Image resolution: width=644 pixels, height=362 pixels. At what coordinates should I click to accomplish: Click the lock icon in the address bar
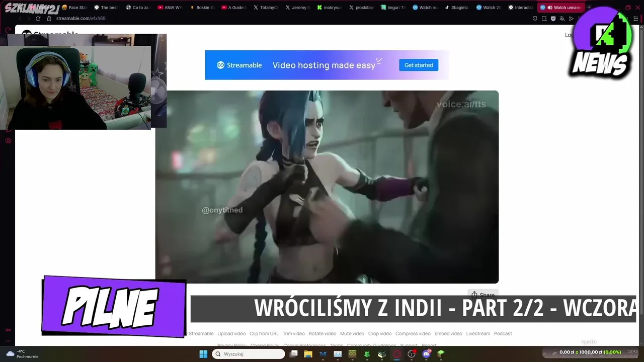(49, 19)
